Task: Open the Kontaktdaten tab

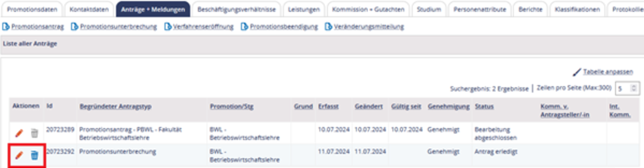Action: coord(89,9)
